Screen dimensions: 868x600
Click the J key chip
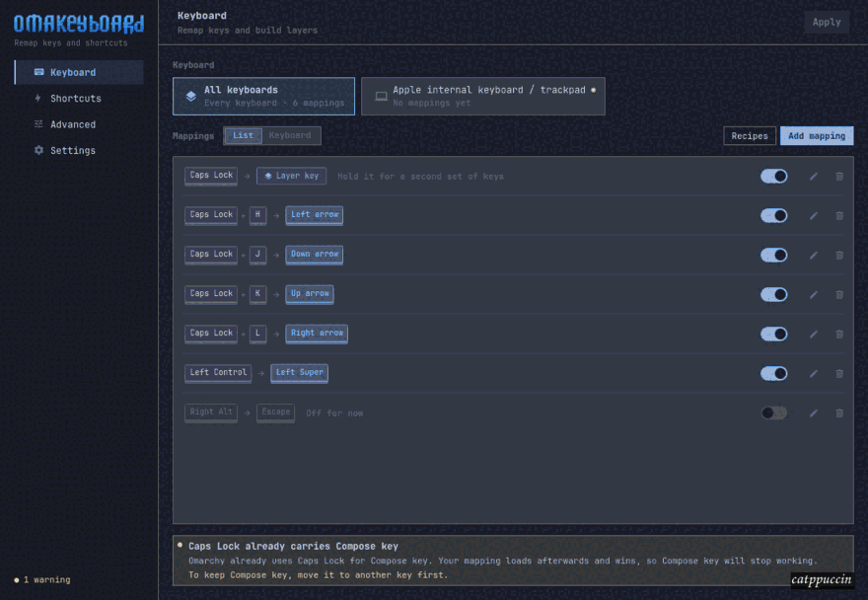point(257,255)
